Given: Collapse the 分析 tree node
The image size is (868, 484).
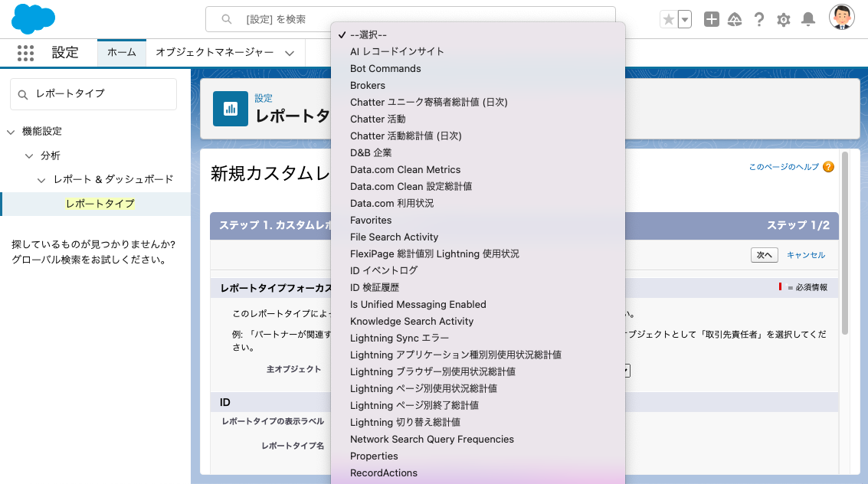Looking at the screenshot, I should (29, 156).
